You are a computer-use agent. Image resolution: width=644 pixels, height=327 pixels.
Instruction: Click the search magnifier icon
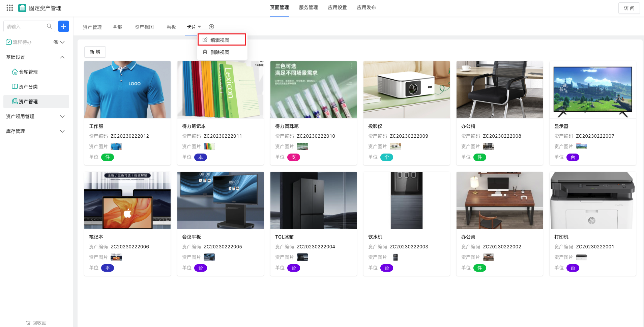tap(50, 26)
